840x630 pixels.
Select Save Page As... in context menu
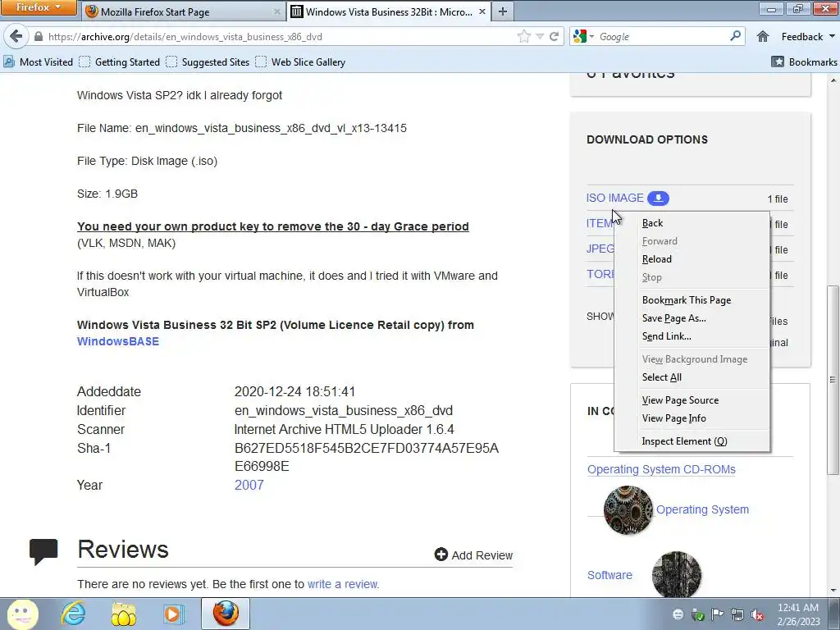coord(692,318)
